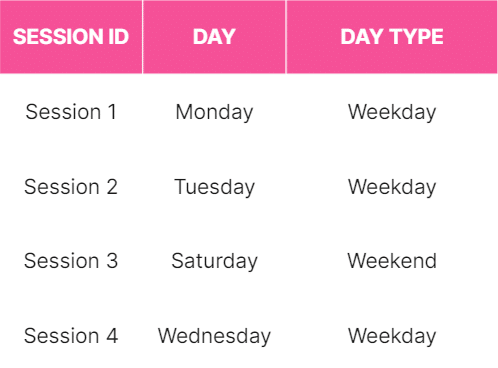This screenshot has width=498, height=368.
Task: Select the Session 3 cell
Action: [71, 261]
